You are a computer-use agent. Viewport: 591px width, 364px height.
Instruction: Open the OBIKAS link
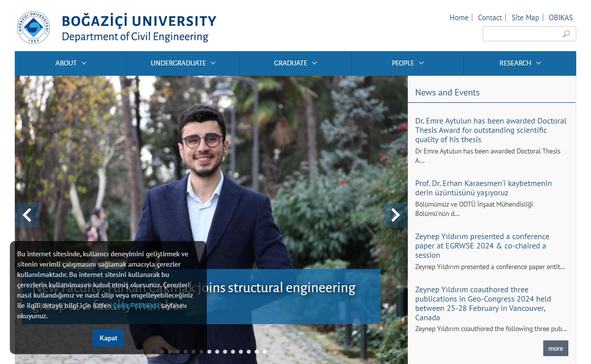click(560, 18)
